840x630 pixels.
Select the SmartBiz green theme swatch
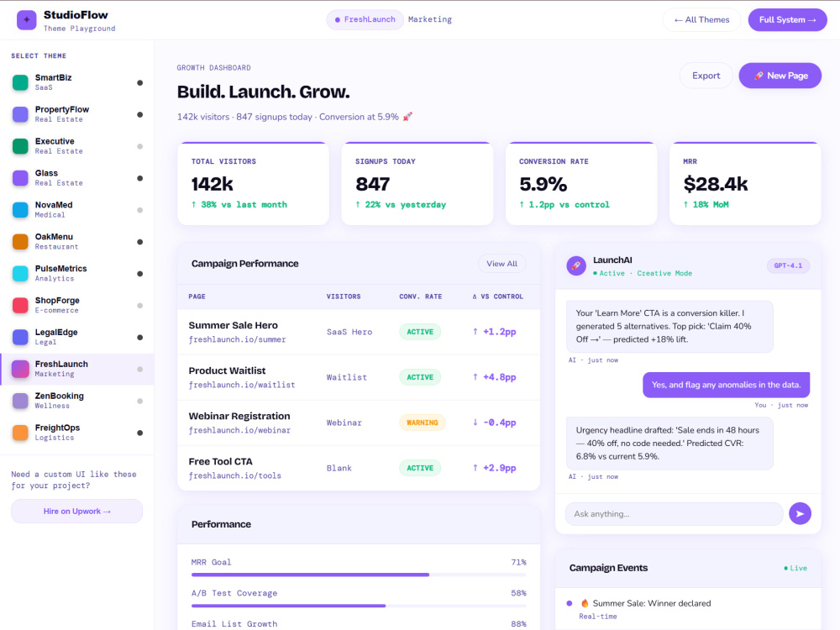(x=20, y=82)
